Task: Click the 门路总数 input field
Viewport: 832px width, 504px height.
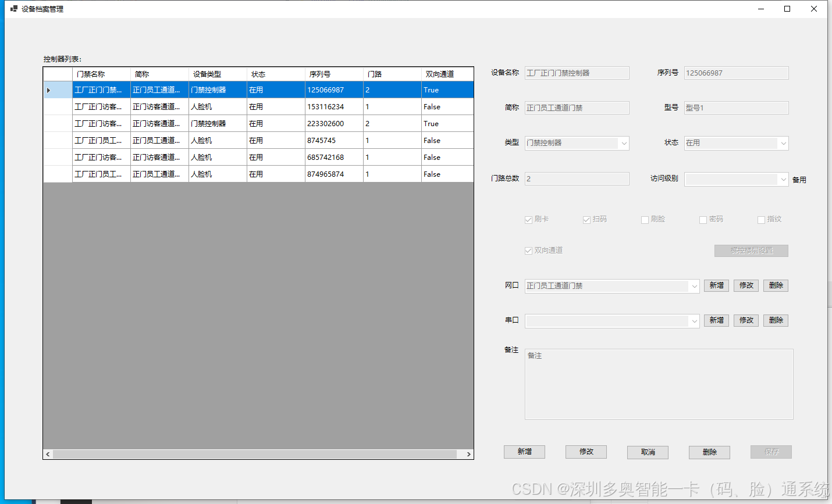Action: (577, 178)
